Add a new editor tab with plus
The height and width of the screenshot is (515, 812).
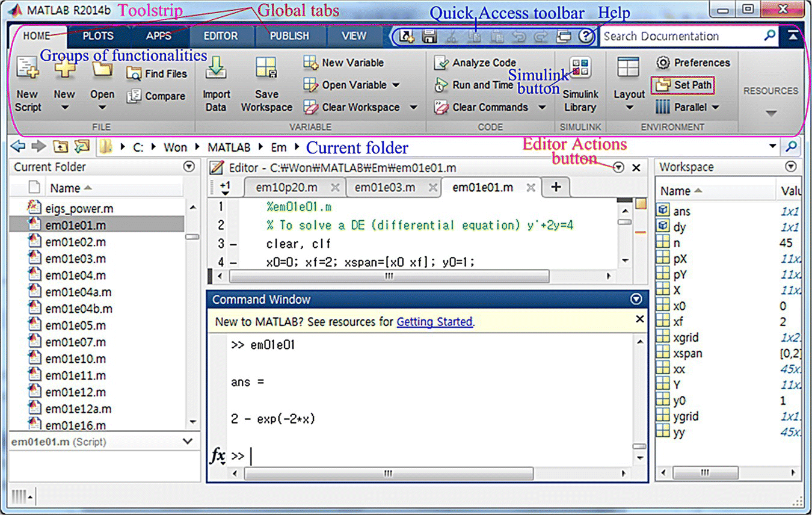pos(556,187)
